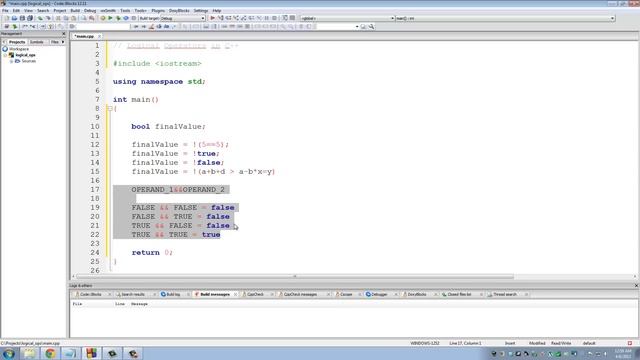Image resolution: width=640 pixels, height=360 pixels.
Task: Click the Message column header
Action: pos(139,304)
